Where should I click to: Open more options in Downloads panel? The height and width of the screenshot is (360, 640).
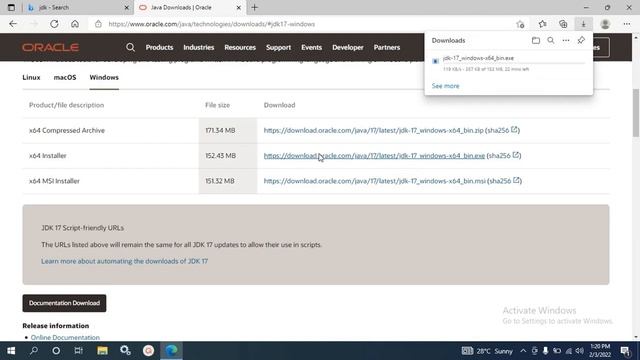click(x=566, y=40)
